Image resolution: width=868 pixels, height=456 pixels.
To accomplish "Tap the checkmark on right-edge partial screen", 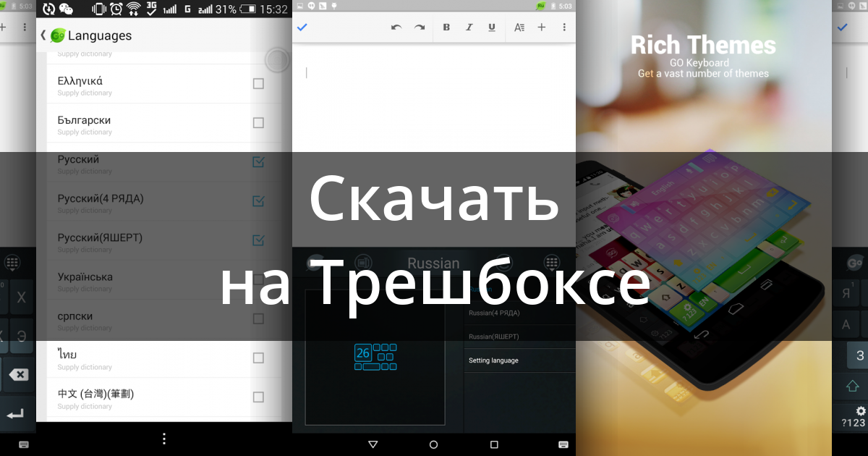I will (843, 28).
